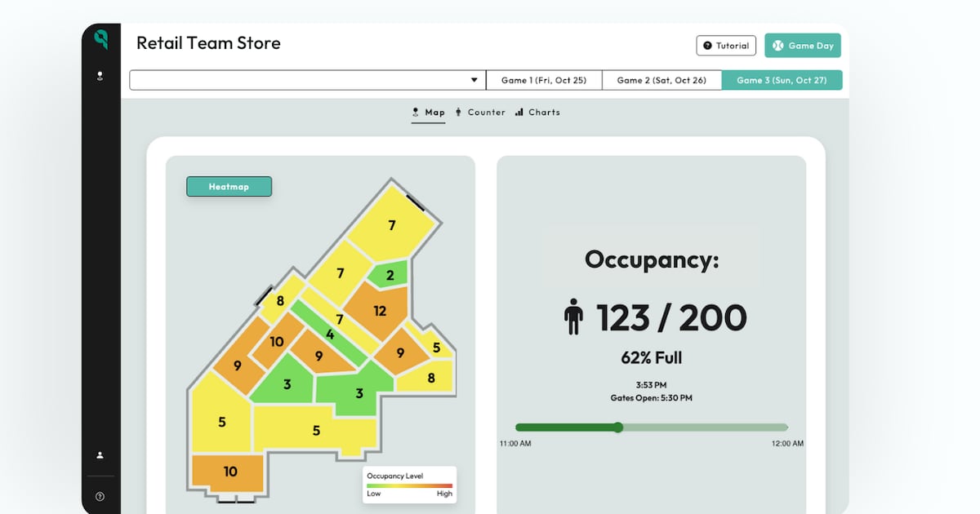Open the store selection dropdown
980x514 pixels.
tap(302, 80)
